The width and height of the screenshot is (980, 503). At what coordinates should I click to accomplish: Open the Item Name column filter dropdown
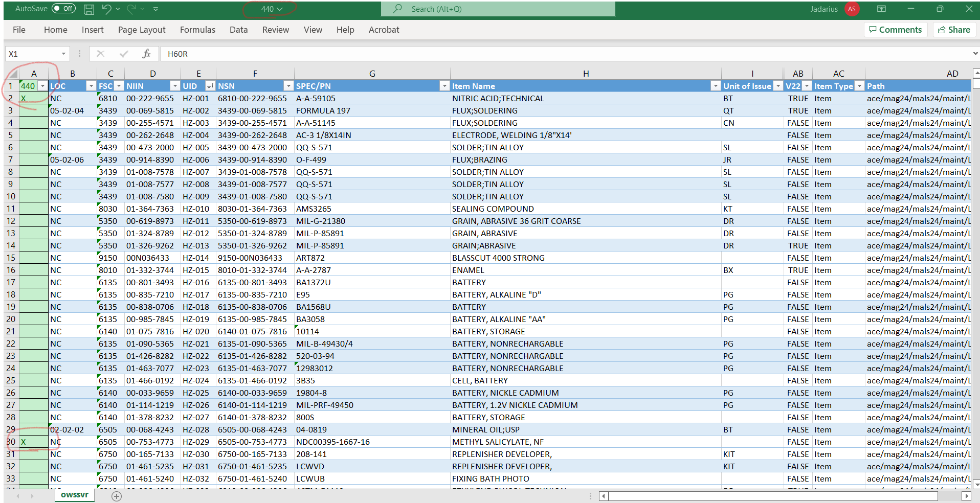[715, 85]
